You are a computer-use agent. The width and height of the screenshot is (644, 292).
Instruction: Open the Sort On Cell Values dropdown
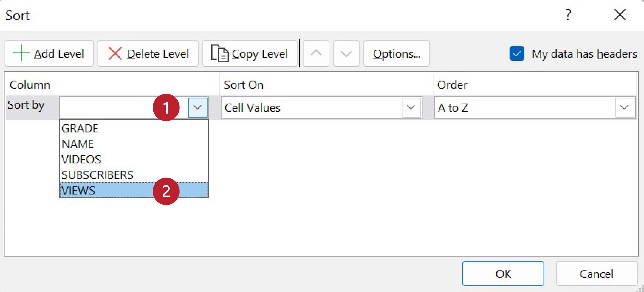(x=411, y=108)
